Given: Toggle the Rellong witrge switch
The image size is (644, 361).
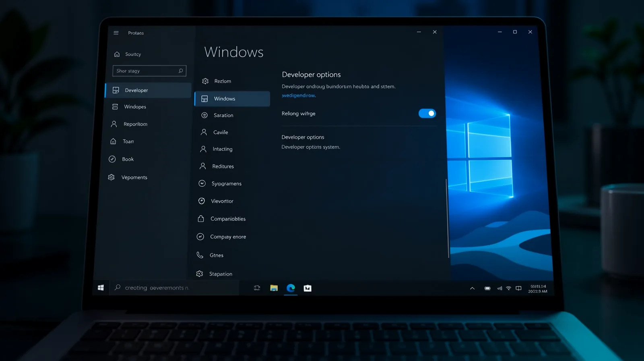Looking at the screenshot, I should click(427, 114).
